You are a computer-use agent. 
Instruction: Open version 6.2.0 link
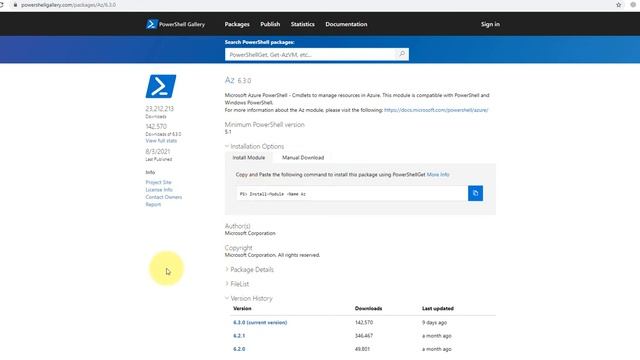point(239,349)
